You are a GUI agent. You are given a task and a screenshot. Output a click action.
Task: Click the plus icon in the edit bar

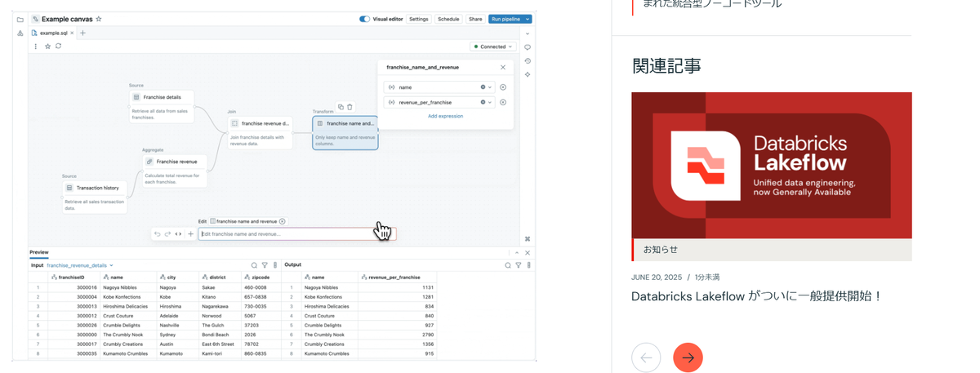191,234
